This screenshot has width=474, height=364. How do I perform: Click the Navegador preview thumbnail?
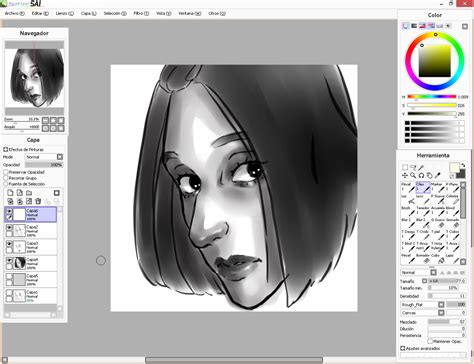pyautogui.click(x=34, y=78)
